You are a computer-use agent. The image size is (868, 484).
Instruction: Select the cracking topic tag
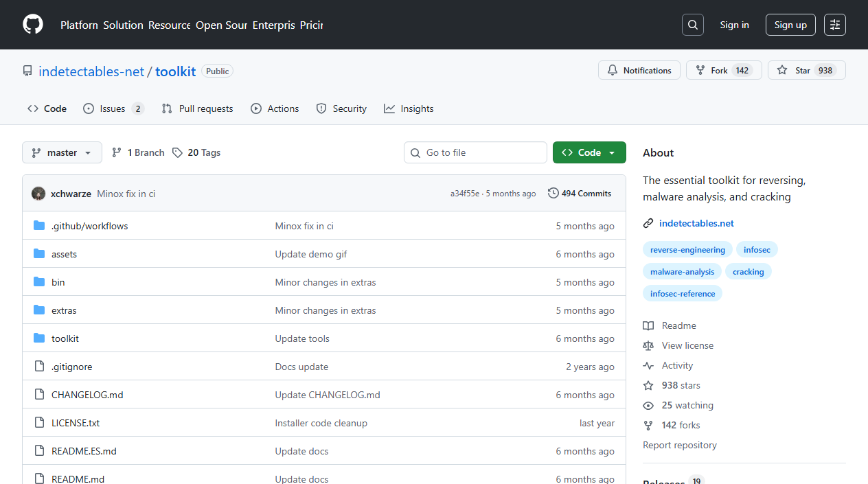(748, 272)
